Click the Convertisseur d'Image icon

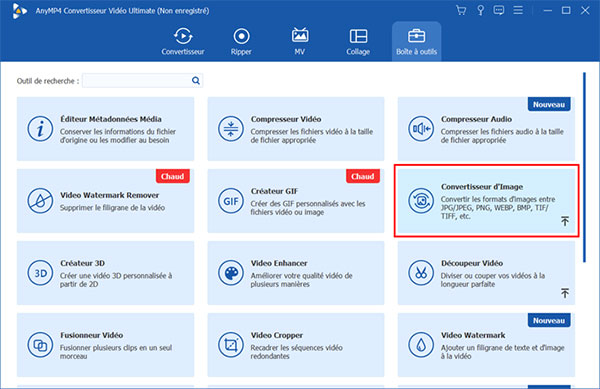421,200
